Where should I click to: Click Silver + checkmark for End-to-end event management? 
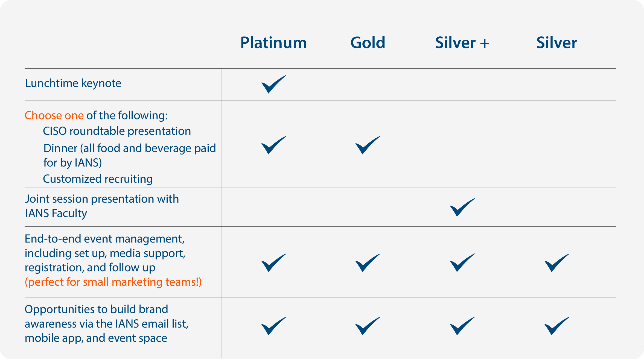pyautogui.click(x=462, y=262)
